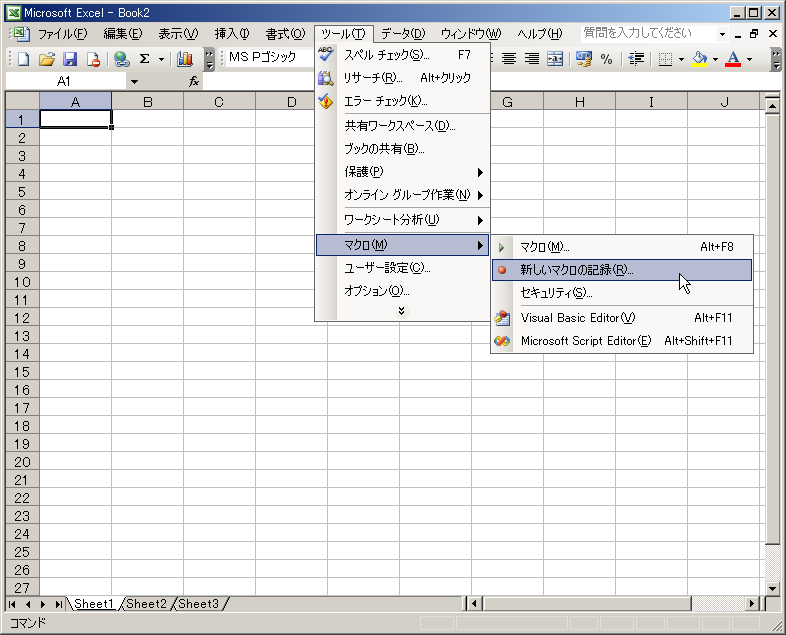This screenshot has height=635, width=786.
Task: Apply Currency style icon
Action: 583,59
